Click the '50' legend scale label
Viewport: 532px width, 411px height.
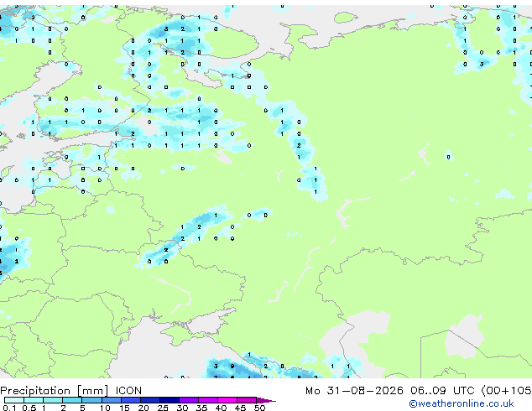pos(259,408)
